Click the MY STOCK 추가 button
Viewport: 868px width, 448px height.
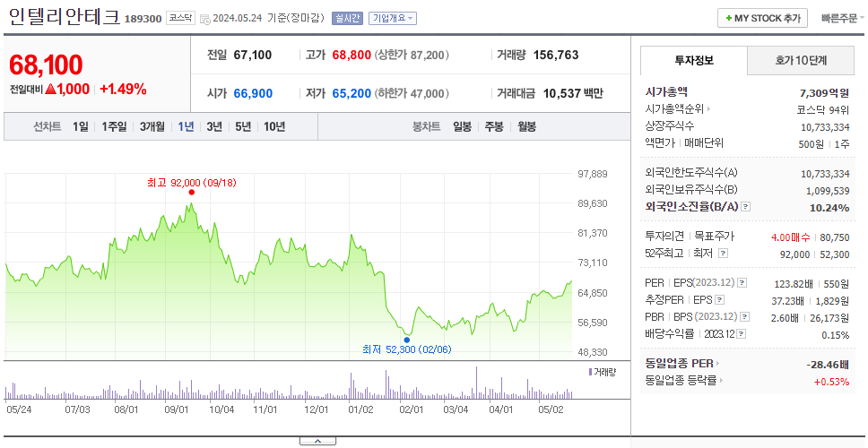click(x=763, y=18)
